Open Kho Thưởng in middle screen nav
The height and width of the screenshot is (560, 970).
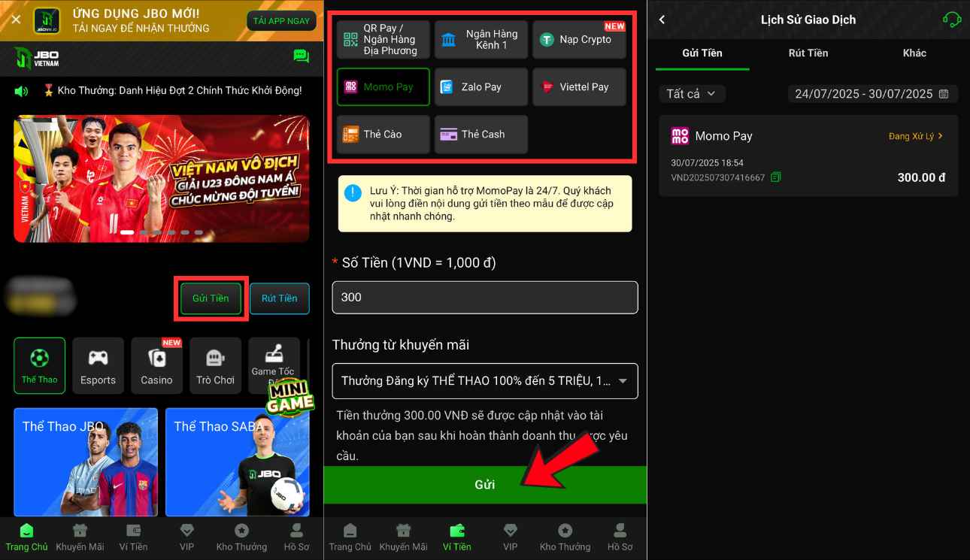pyautogui.click(x=565, y=537)
